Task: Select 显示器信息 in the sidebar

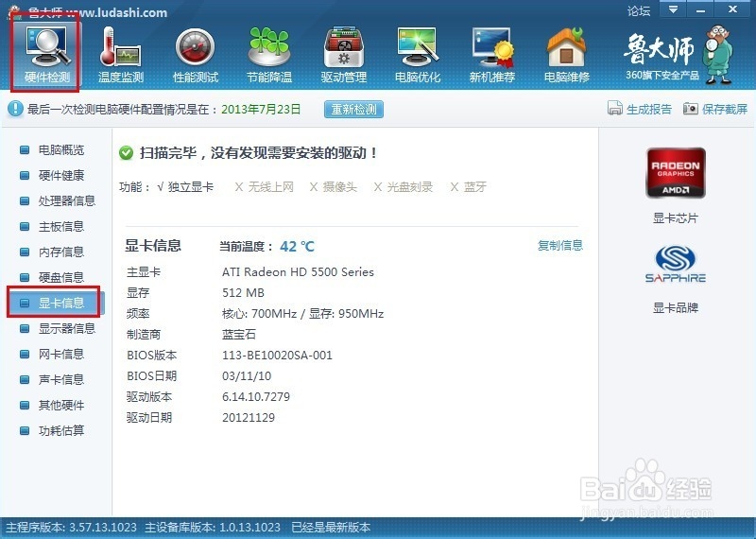Action: point(66,329)
